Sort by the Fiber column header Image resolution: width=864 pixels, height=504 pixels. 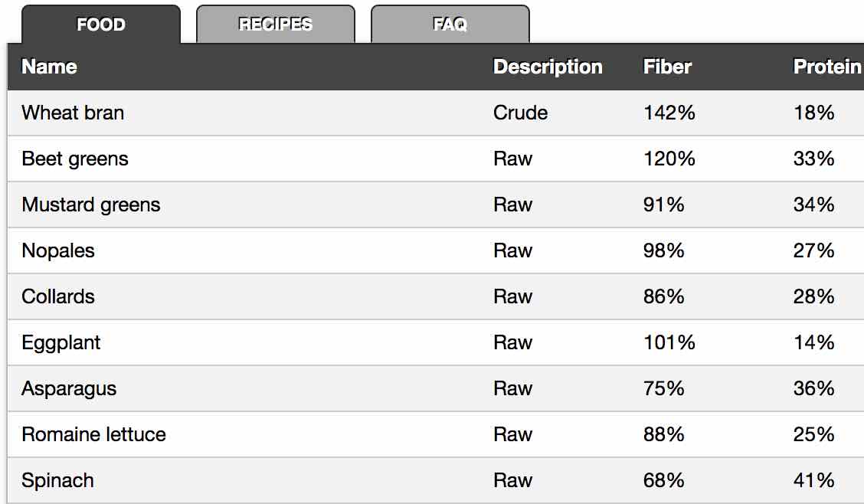point(667,67)
